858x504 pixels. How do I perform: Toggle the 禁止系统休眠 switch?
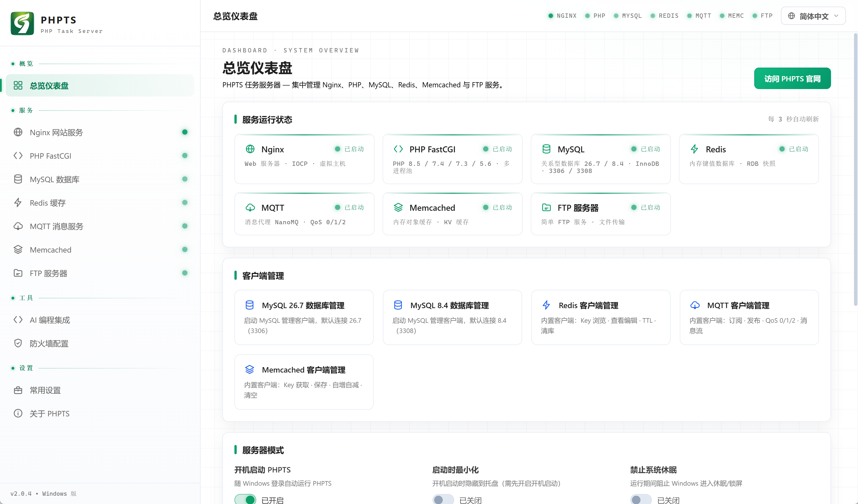click(x=641, y=499)
